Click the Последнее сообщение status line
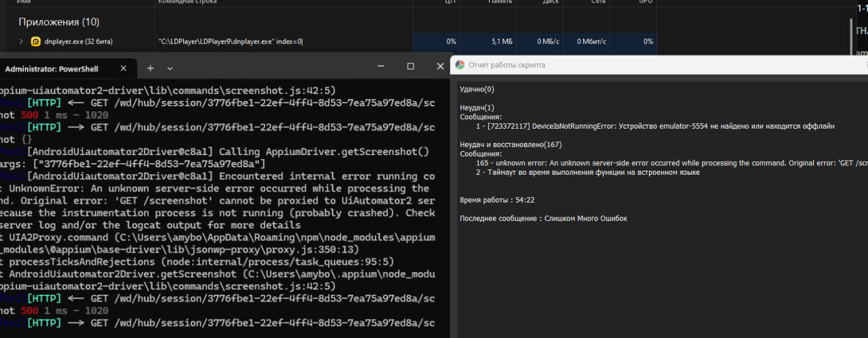The image size is (868, 338). pyautogui.click(x=543, y=218)
